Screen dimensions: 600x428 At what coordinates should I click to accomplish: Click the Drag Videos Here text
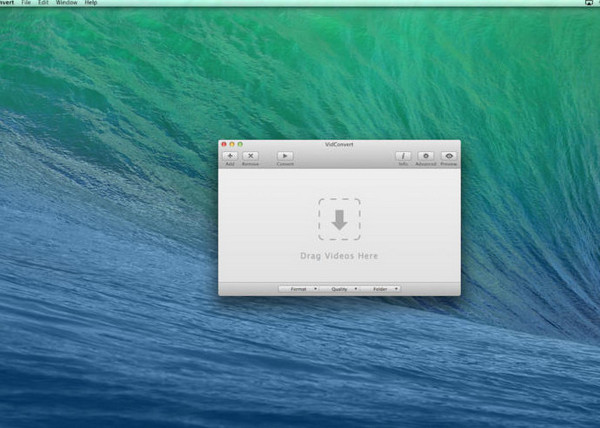point(339,256)
